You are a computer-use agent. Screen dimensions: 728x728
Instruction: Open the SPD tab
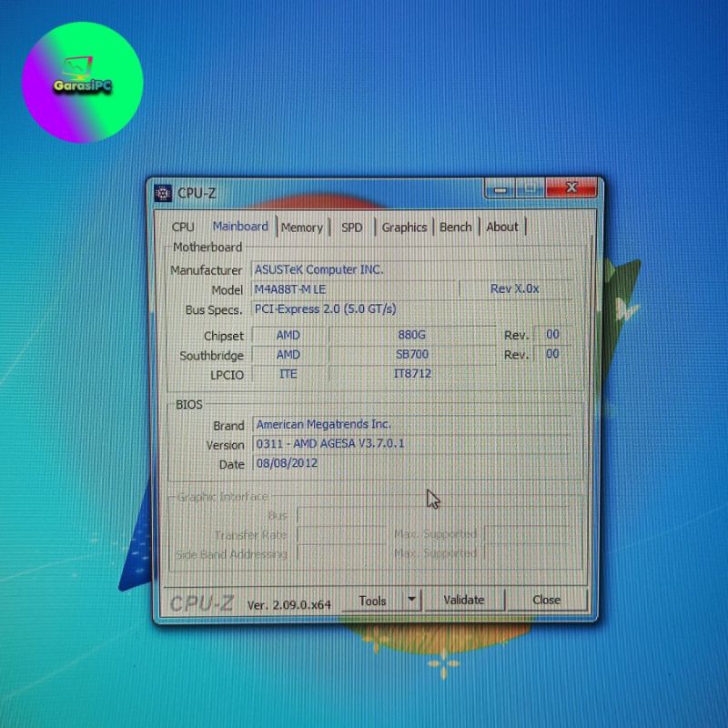pyautogui.click(x=352, y=227)
